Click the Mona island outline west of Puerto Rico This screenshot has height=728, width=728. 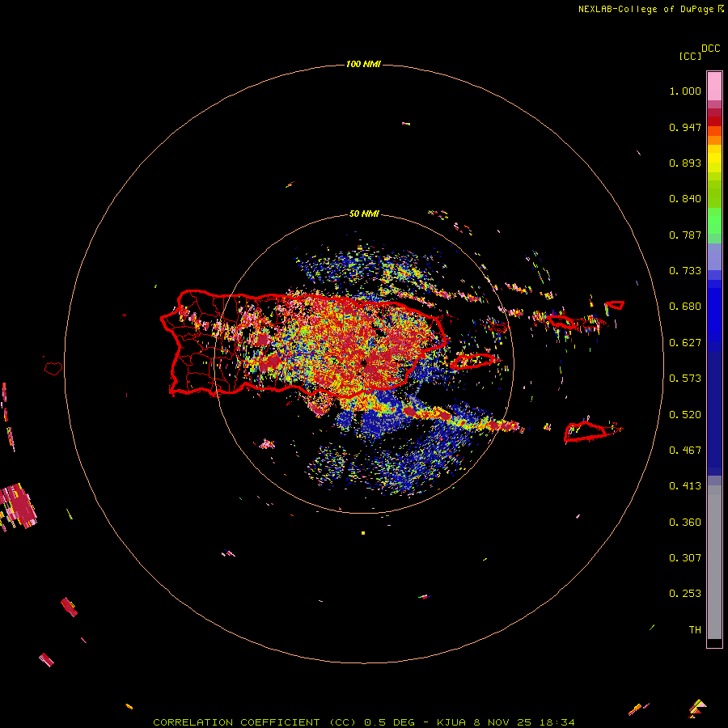tap(53, 369)
